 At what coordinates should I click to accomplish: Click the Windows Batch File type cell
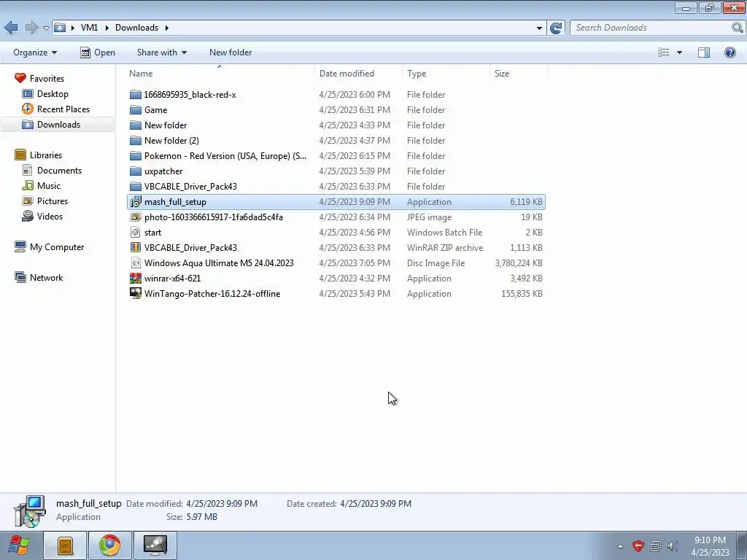[444, 233]
